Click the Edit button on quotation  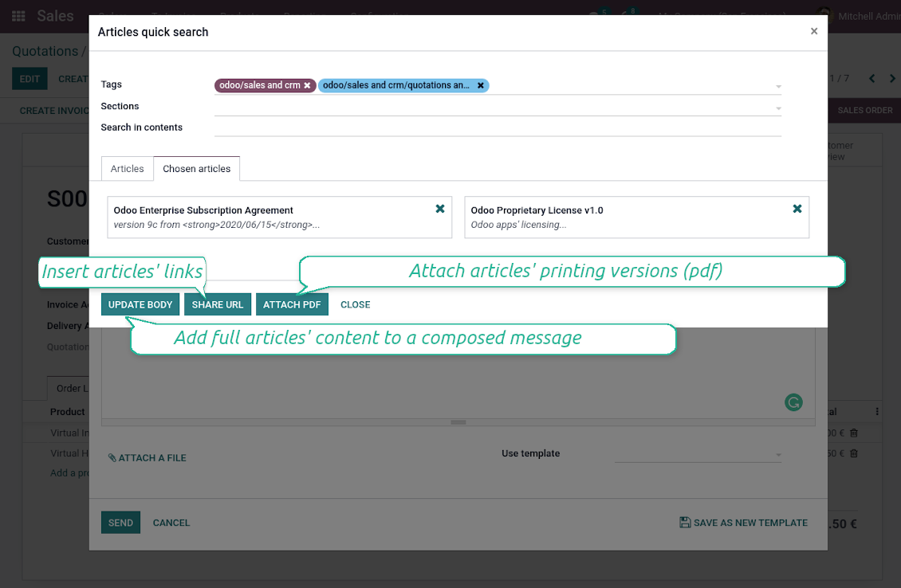30,79
